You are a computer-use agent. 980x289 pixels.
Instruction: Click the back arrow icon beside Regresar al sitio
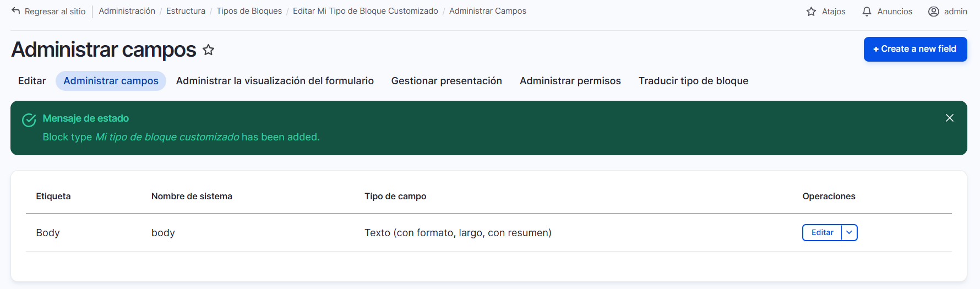(15, 11)
